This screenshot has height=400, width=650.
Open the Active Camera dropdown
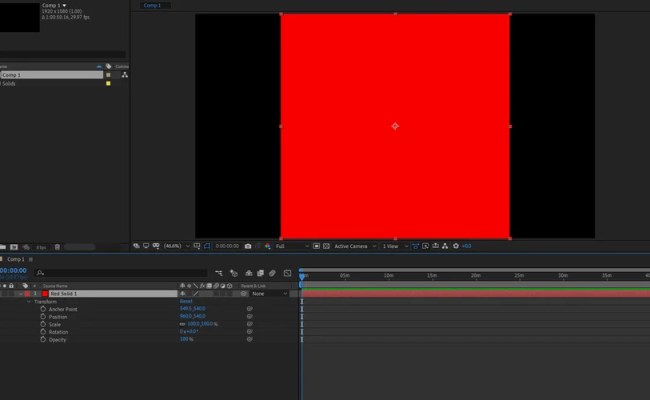(355, 246)
